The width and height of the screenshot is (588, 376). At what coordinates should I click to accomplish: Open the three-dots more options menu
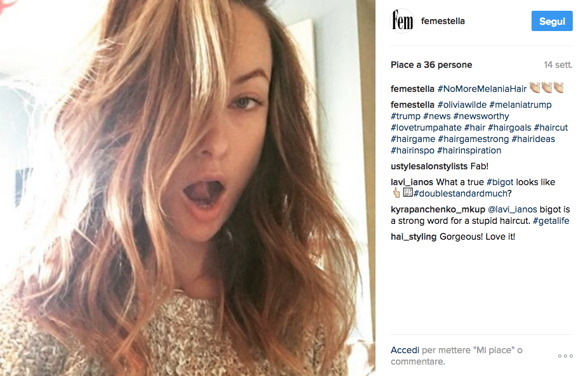click(x=565, y=356)
